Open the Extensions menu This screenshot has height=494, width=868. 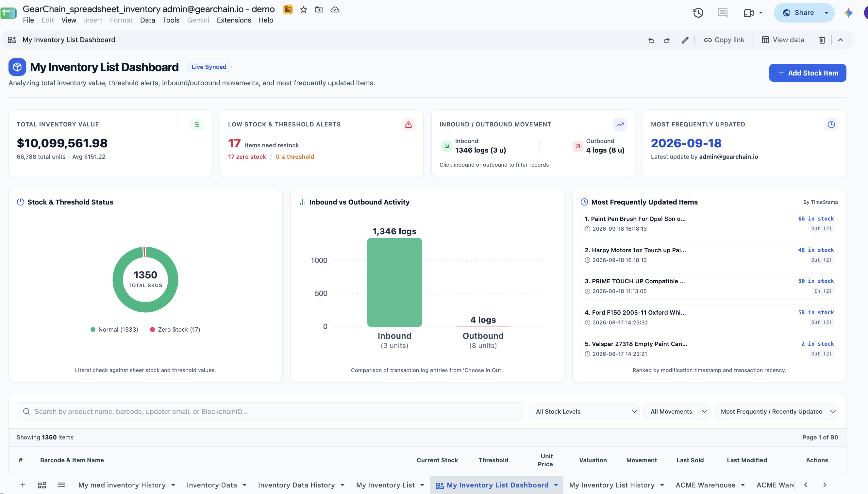(234, 20)
